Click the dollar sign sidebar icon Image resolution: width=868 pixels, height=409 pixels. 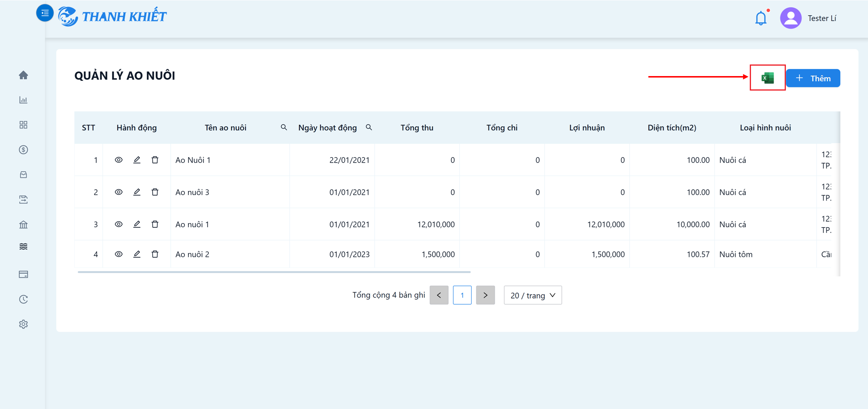pos(24,150)
